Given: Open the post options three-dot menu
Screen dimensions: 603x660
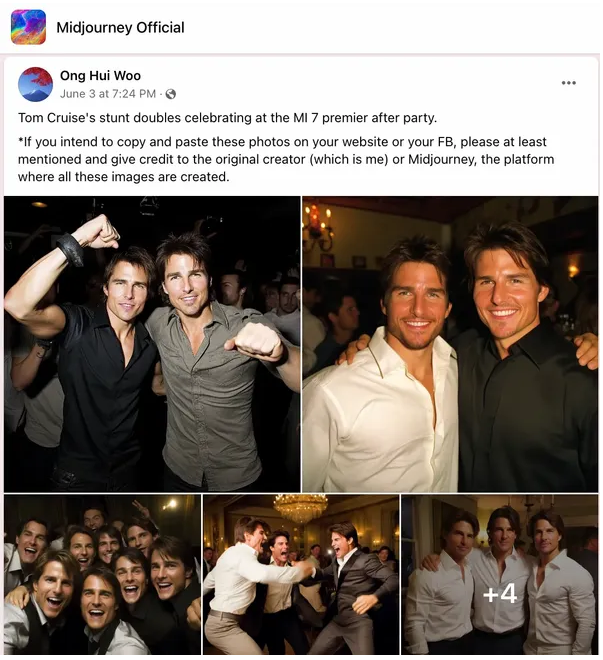Looking at the screenshot, I should pyautogui.click(x=568, y=83).
